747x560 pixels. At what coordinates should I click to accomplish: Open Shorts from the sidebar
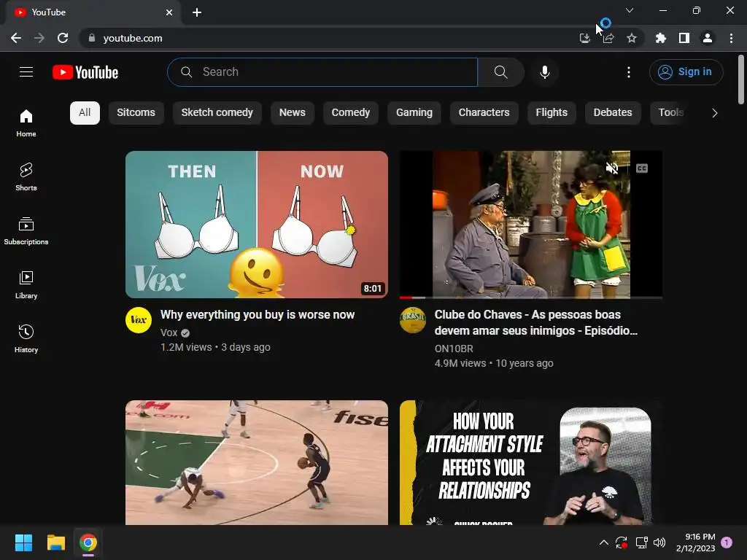[26, 176]
